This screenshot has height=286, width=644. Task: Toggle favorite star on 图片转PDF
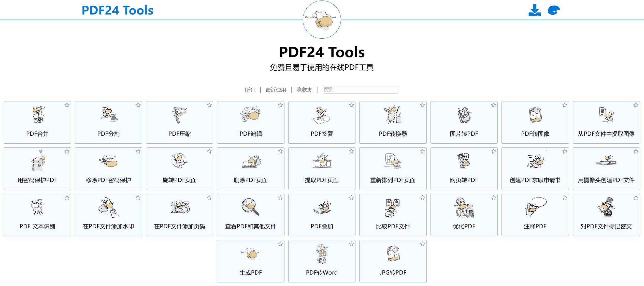[494, 105]
